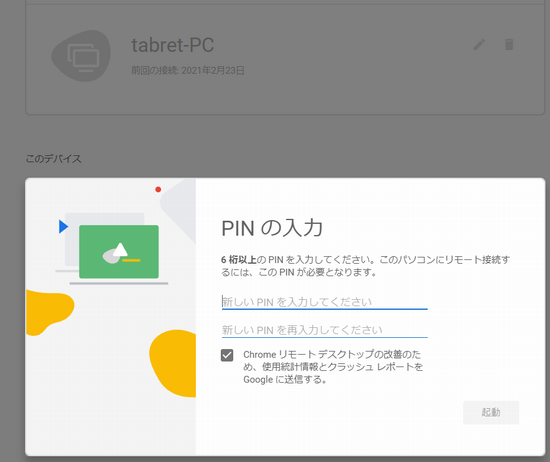This screenshot has width=550, height=462.
Task: Click the large yellow blob beside the form
Action: 173,363
